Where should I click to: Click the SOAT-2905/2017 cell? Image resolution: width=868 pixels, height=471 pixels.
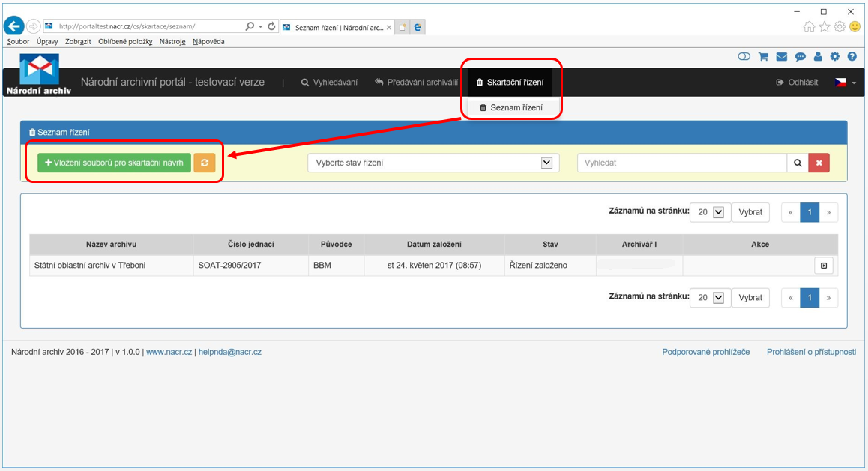click(251, 265)
